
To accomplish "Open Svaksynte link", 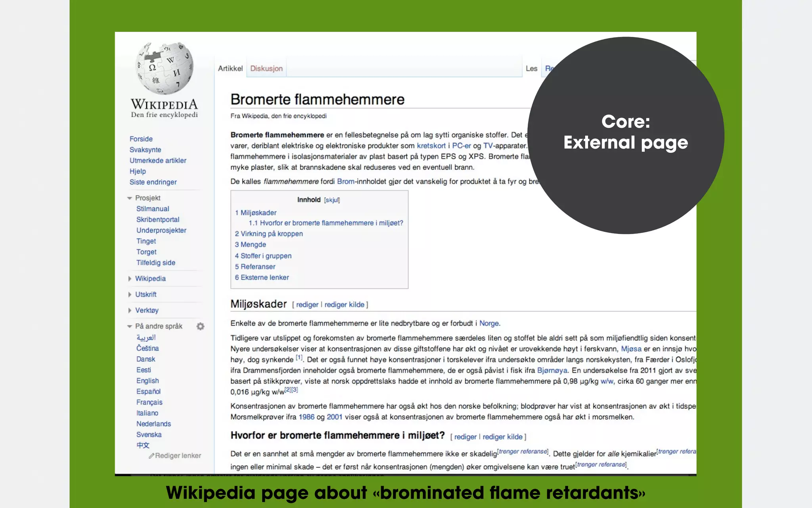I will (145, 150).
